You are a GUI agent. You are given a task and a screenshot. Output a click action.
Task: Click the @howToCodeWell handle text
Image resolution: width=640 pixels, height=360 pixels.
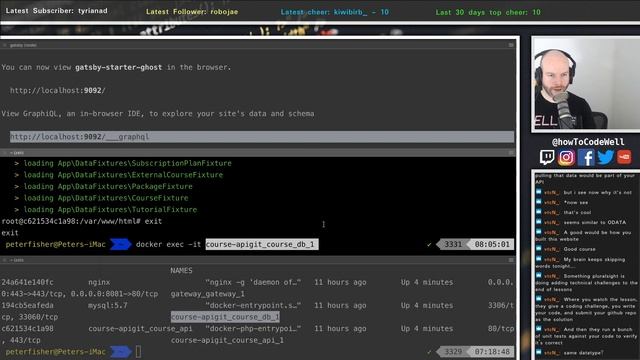tap(588, 142)
